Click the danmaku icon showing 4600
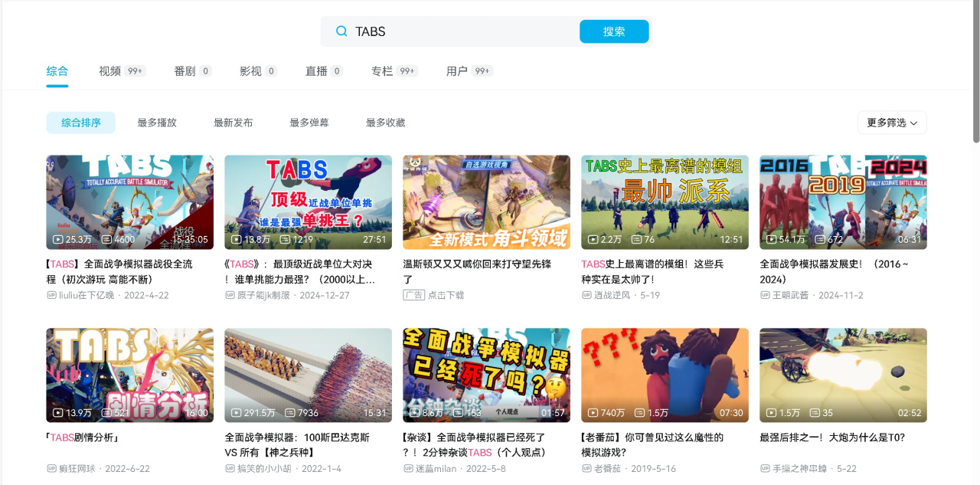980x485 pixels. pyautogui.click(x=106, y=240)
